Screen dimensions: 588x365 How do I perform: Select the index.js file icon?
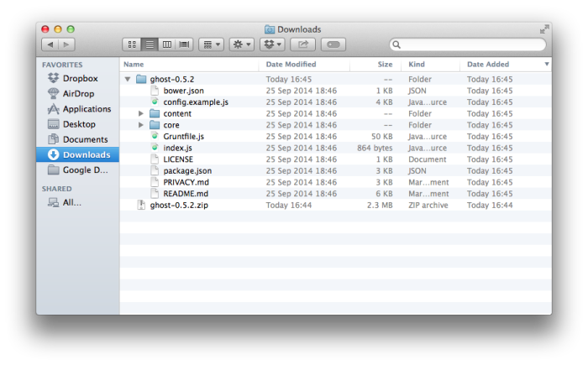coord(155,148)
